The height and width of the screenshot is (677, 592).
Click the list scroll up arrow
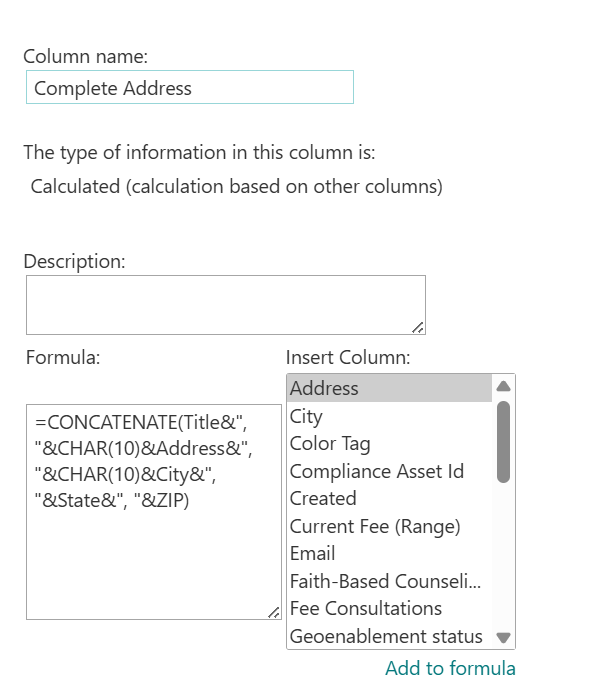503,386
